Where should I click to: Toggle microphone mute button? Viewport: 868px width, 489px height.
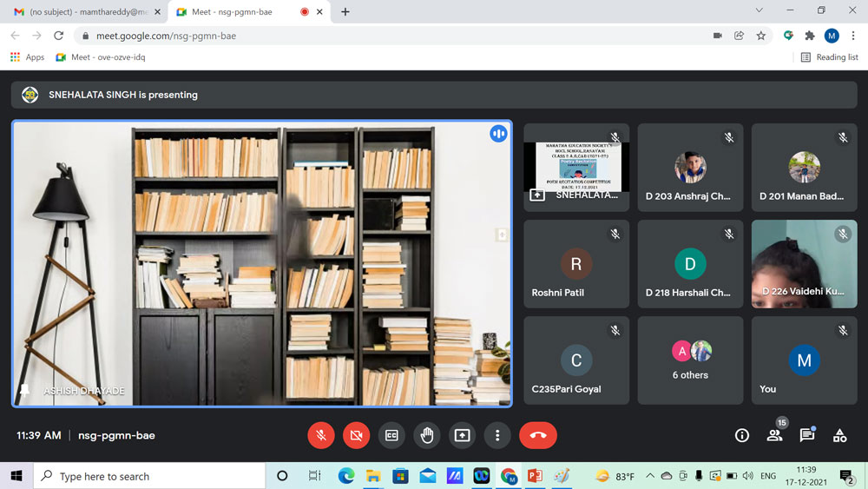coord(321,435)
